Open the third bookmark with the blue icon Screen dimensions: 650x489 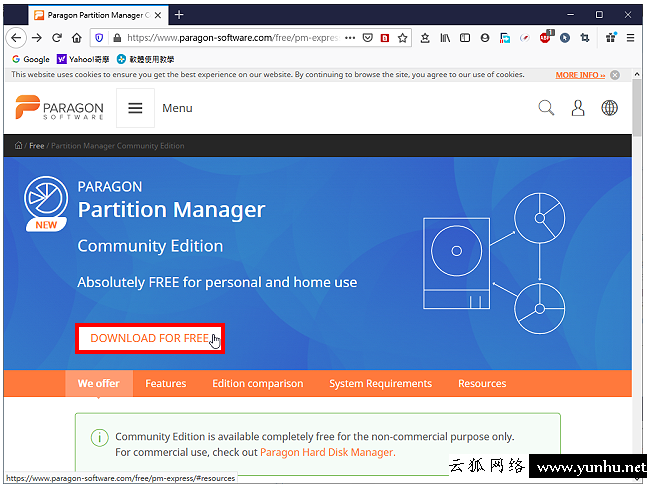pos(145,59)
